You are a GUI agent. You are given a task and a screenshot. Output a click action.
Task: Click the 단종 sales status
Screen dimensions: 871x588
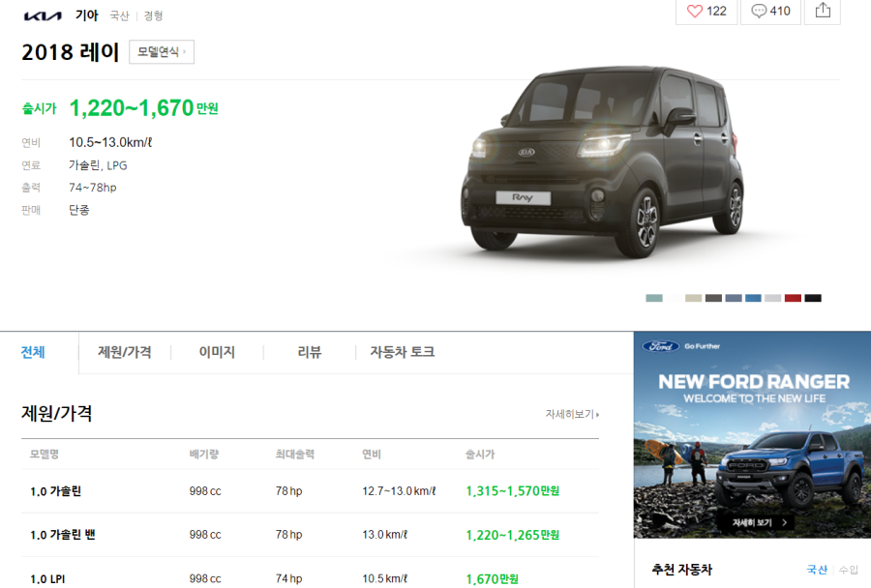tap(79, 210)
